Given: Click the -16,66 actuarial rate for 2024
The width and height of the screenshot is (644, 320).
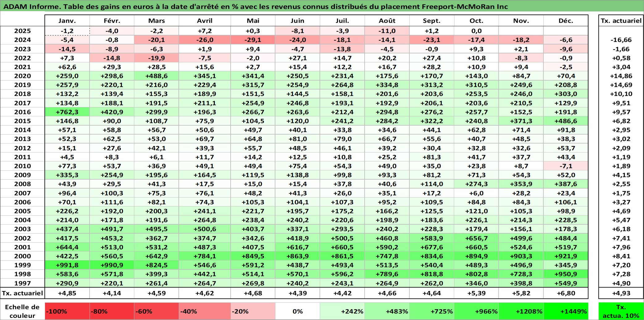Looking at the screenshot, I should click(x=621, y=40).
